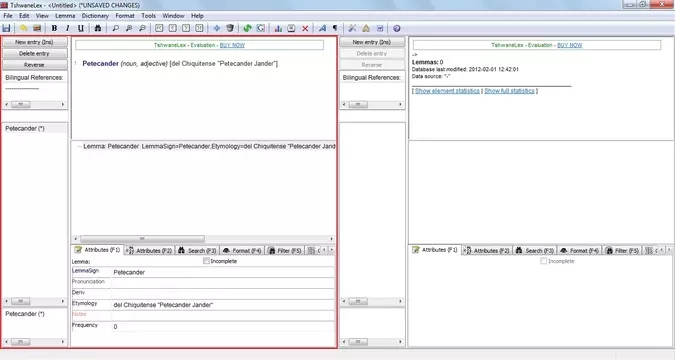Open the Dictionary menu

pyautogui.click(x=95, y=16)
